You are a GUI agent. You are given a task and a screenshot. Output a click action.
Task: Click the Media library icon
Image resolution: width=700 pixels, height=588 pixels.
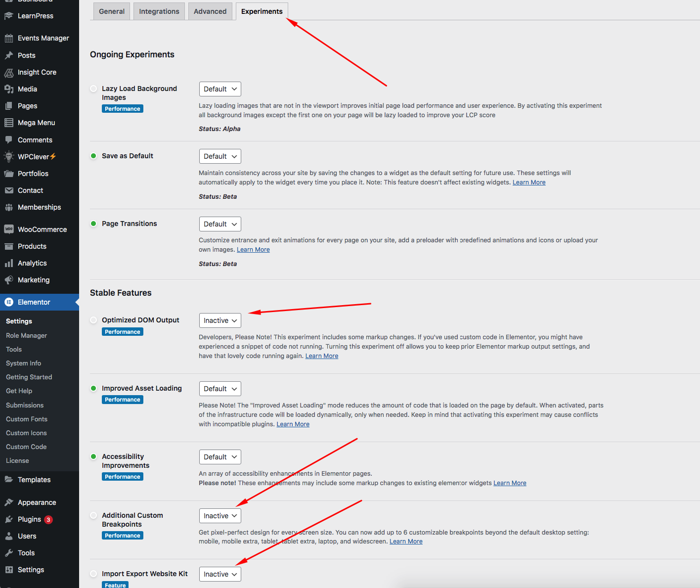9,89
